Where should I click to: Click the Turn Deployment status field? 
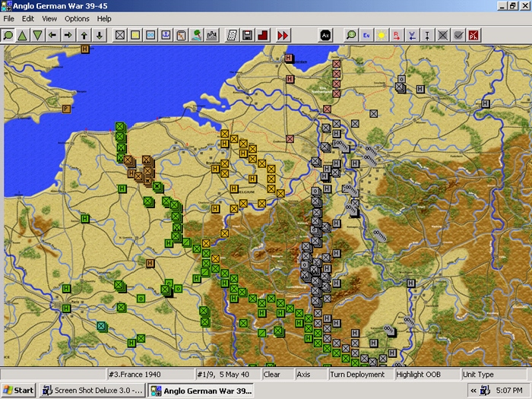pos(360,375)
